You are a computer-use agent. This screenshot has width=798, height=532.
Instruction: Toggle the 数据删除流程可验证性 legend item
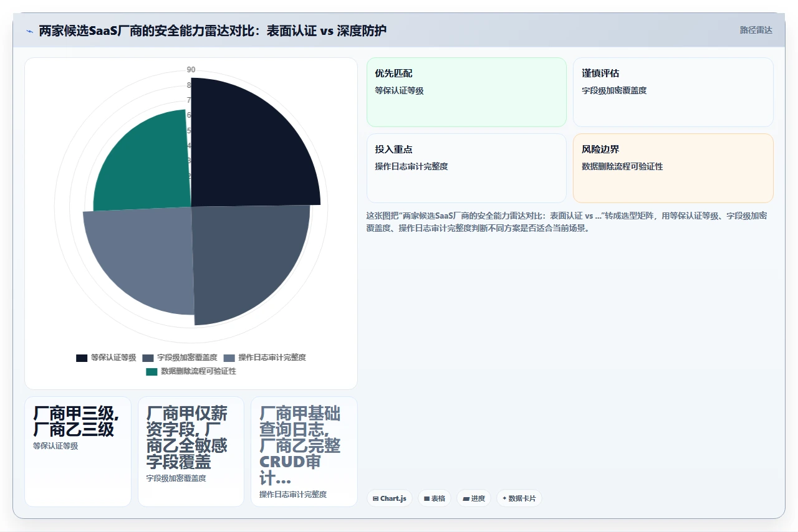click(191, 371)
